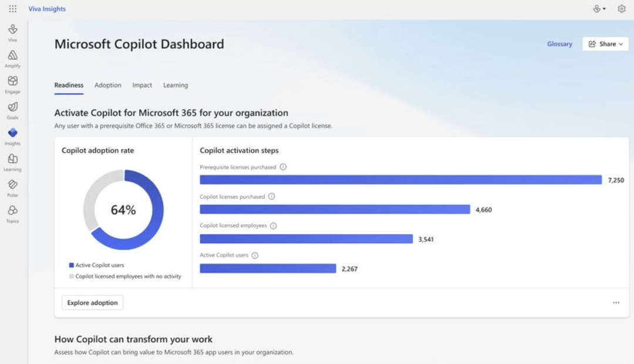Open the settings gear in the top bar
The image size is (634, 364).
point(621,9)
